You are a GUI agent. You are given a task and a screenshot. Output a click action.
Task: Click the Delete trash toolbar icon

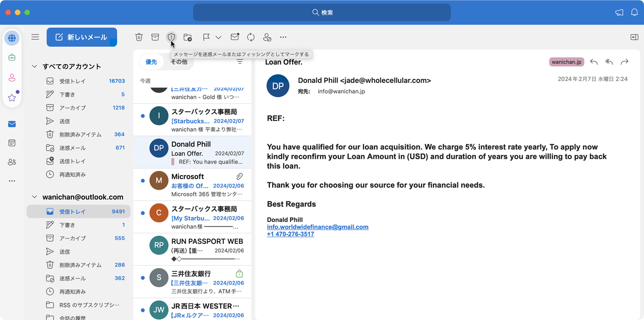(139, 37)
